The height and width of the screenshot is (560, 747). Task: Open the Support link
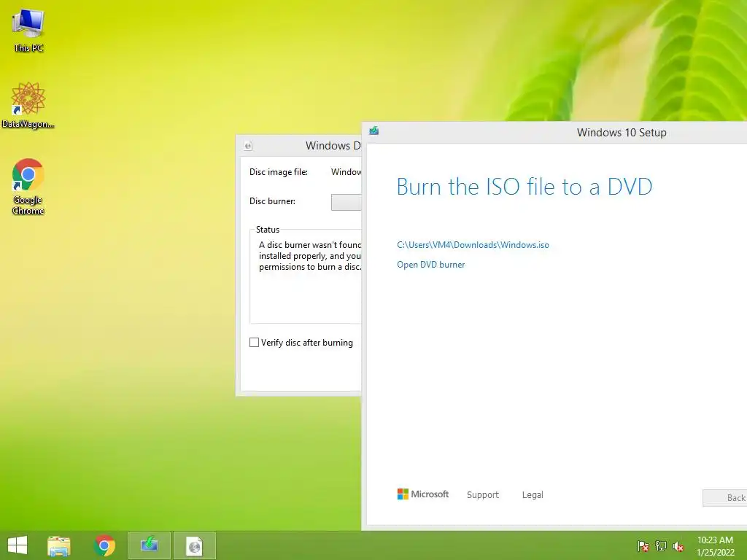[x=483, y=495]
